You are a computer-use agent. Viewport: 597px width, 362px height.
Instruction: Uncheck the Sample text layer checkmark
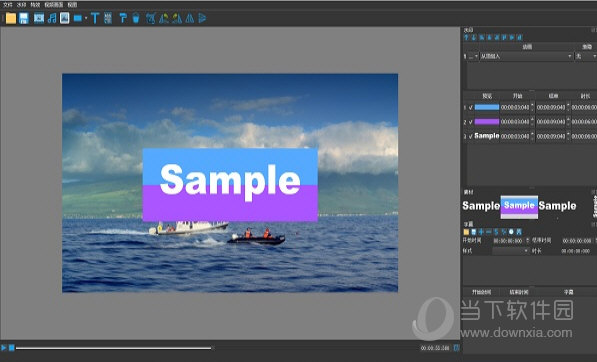click(x=471, y=136)
